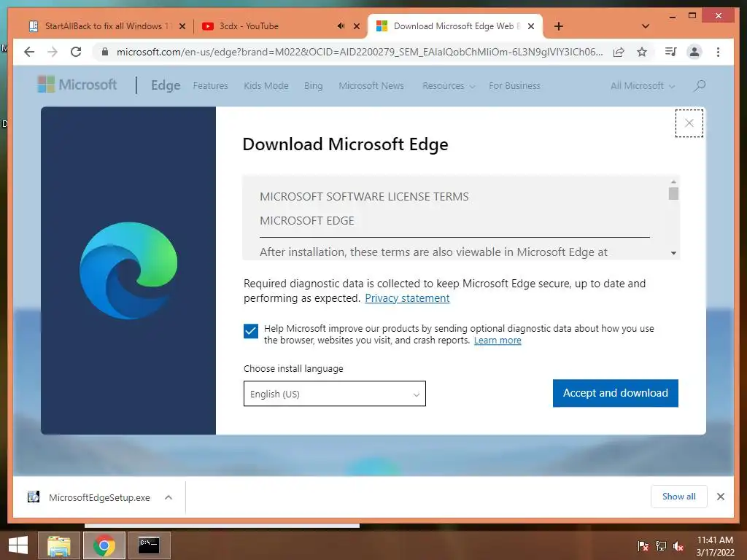Reload the page with the refresh icon
The height and width of the screenshot is (560, 747).
coord(76,52)
